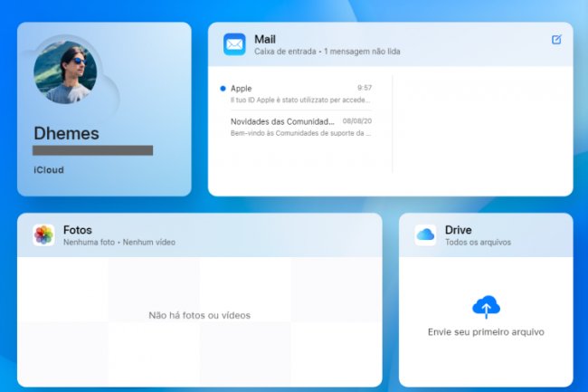Open the email from Apple
Screen dimensions: 588x392
tap(300, 94)
